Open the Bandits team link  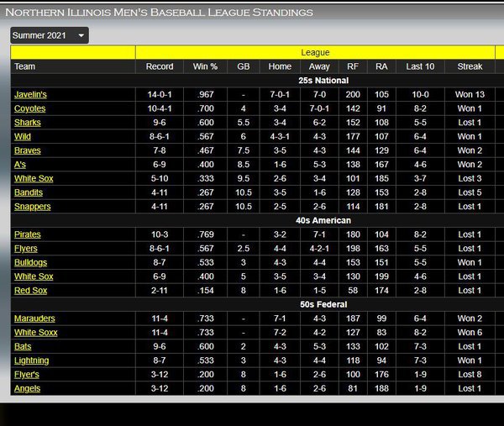click(29, 192)
